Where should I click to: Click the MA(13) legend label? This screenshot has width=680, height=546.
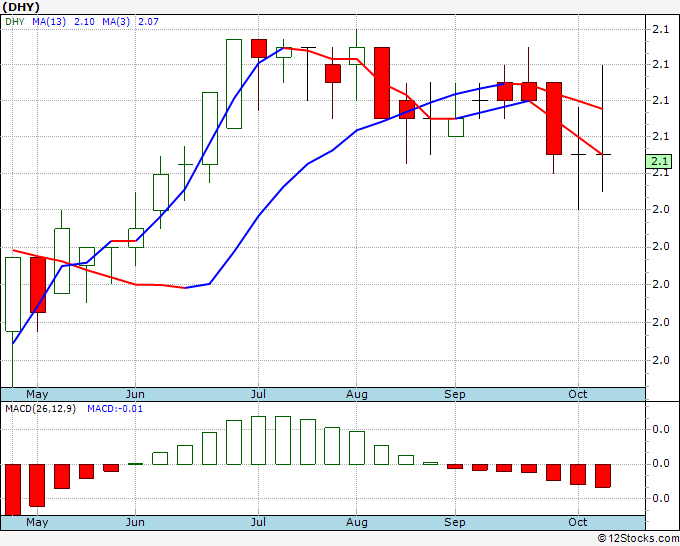click(x=49, y=21)
